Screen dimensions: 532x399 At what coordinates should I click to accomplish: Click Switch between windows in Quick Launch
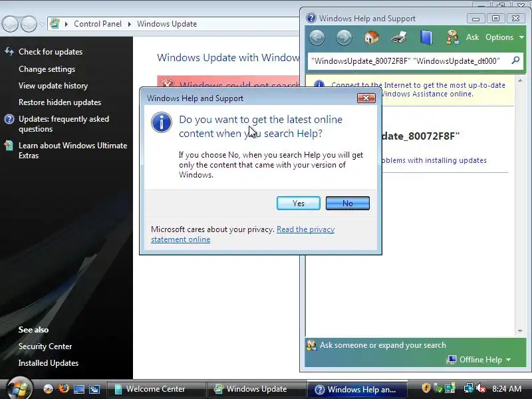click(x=94, y=389)
